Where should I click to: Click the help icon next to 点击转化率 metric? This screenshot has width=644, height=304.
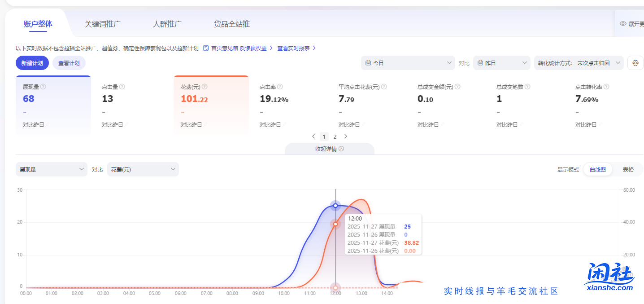606,86
